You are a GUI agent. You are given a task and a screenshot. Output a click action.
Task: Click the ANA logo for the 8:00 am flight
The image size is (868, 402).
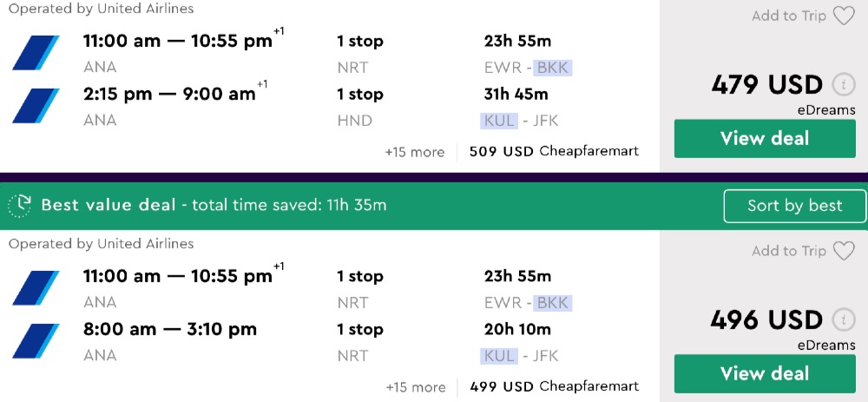tap(36, 340)
